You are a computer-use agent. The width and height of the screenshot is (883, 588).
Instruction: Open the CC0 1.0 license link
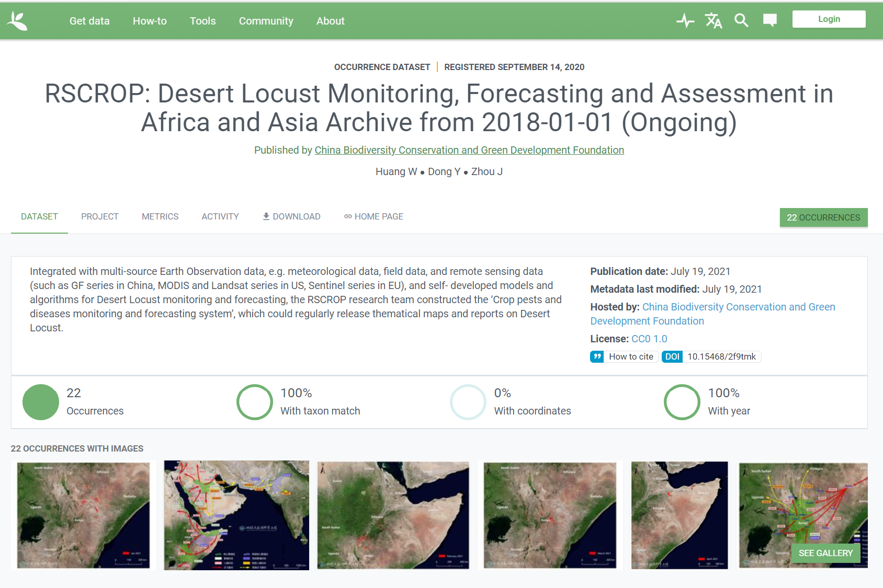pyautogui.click(x=649, y=339)
